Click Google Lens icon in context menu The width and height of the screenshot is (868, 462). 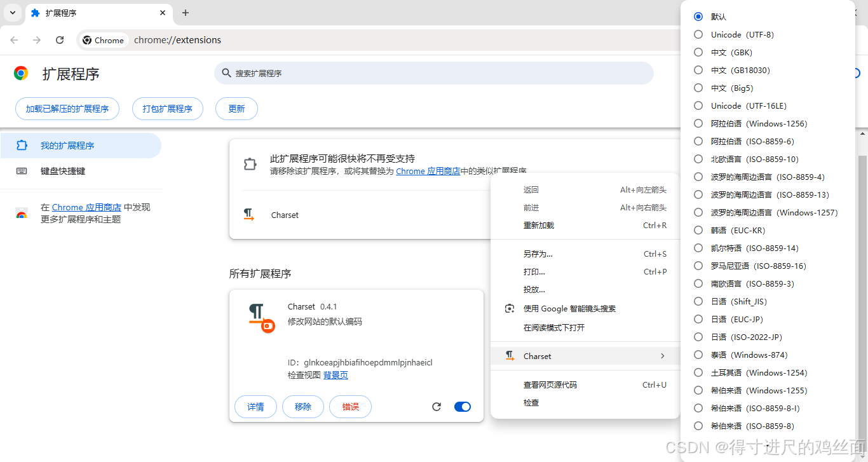[510, 309]
